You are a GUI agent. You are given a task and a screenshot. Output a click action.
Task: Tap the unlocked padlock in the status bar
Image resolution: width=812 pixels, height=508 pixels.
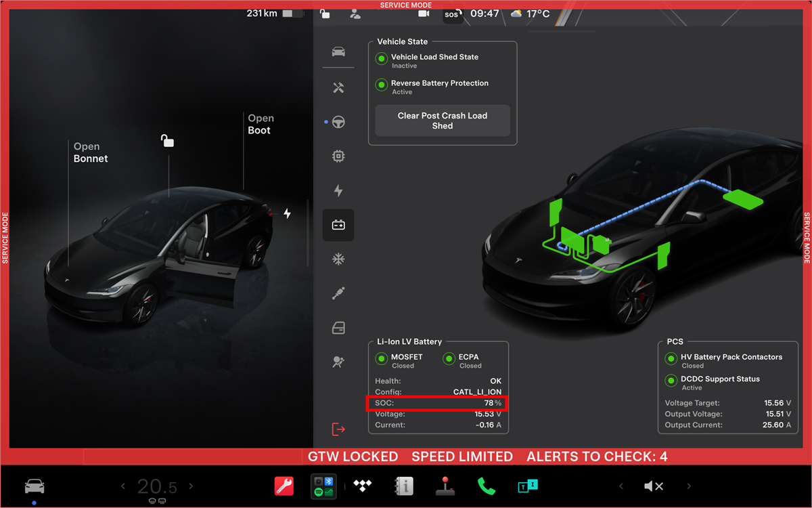pyautogui.click(x=325, y=14)
